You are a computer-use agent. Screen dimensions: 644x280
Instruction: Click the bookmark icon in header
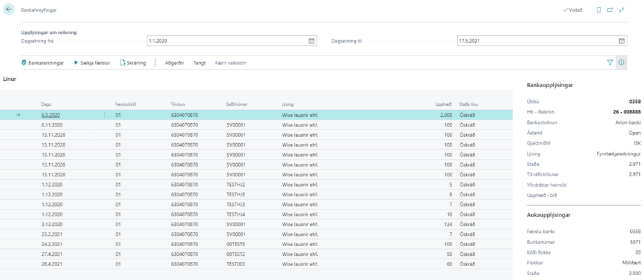click(598, 10)
